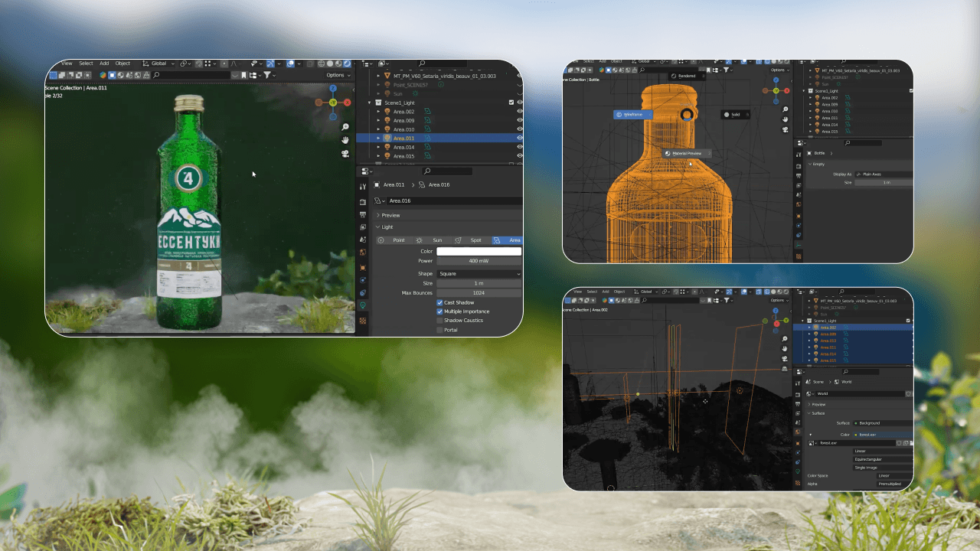
Task: Toggle Scene1_Light collection visibility eye
Action: point(520,103)
